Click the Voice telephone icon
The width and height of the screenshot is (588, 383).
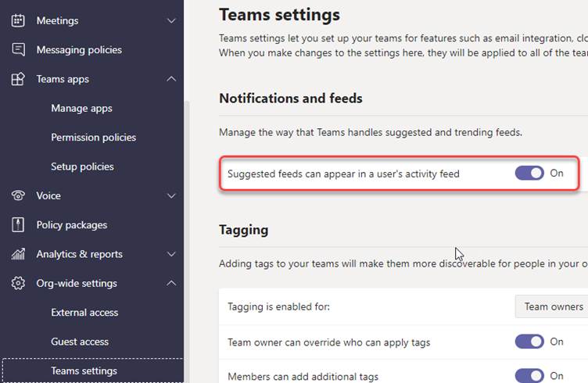click(x=18, y=195)
